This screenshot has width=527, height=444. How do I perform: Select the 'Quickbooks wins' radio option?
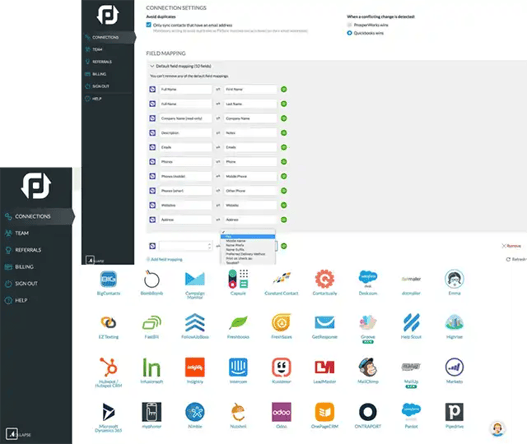tap(350, 33)
